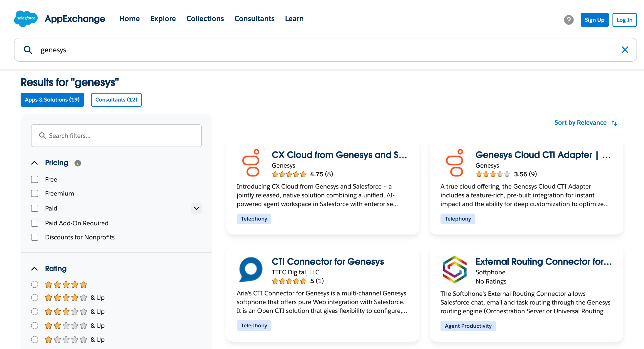Click the sort arrows icon
The width and height of the screenshot is (644, 349).
tap(614, 123)
